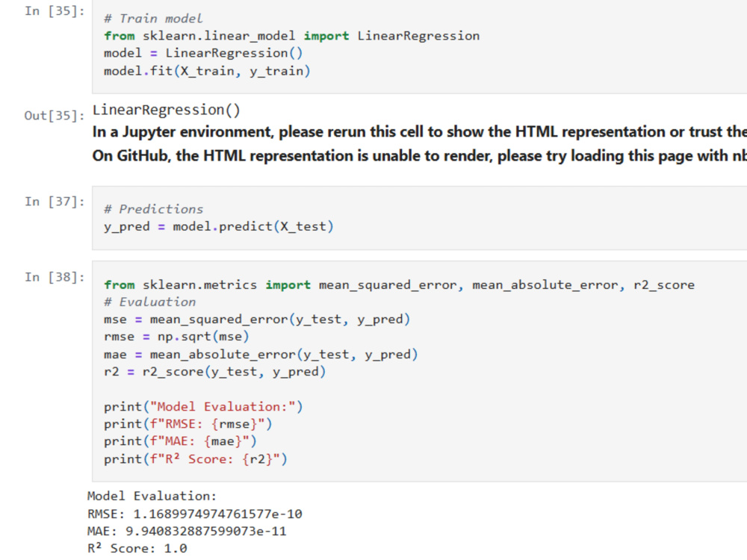Screen dimensions: 747x560
Task: Click the 'On GitHub, the HTML representation' message line
Action: 419,156
